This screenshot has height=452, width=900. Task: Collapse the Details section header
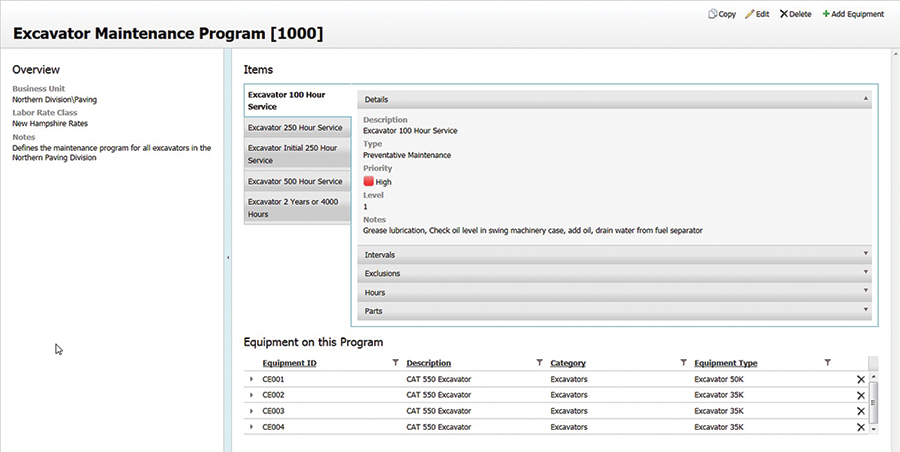pyautogui.click(x=614, y=99)
